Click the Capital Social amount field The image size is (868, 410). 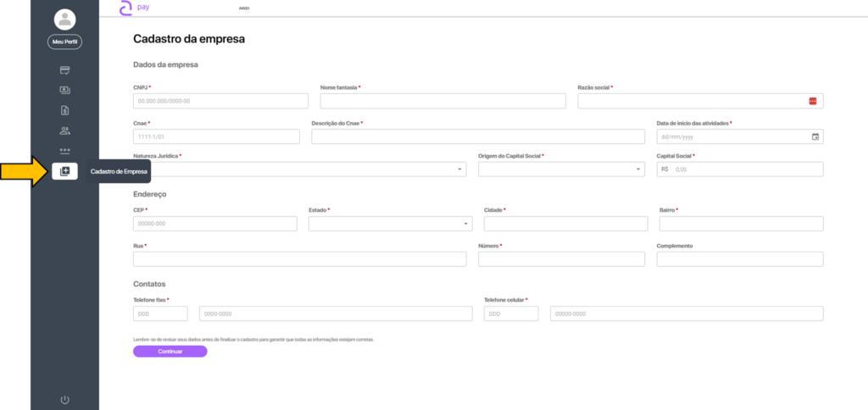[746, 169]
